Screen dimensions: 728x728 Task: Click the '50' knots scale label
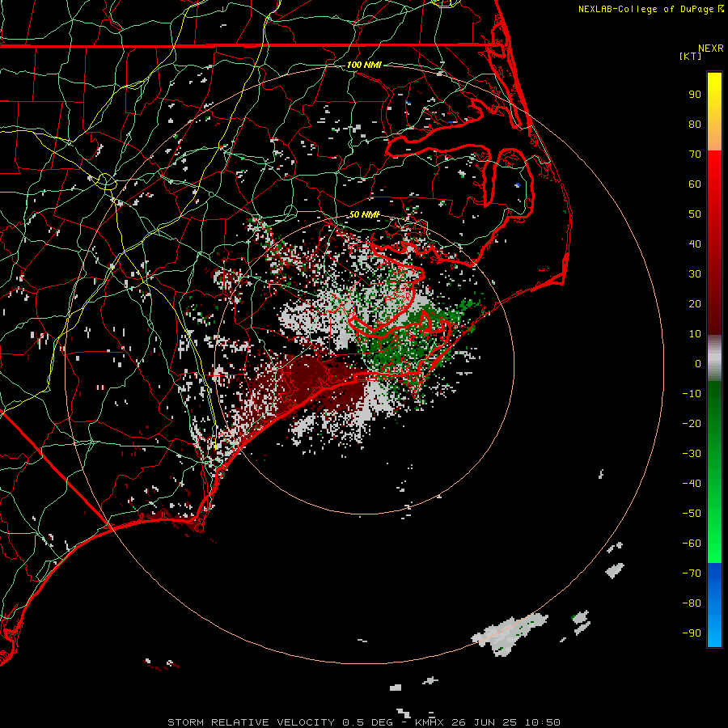[695, 214]
